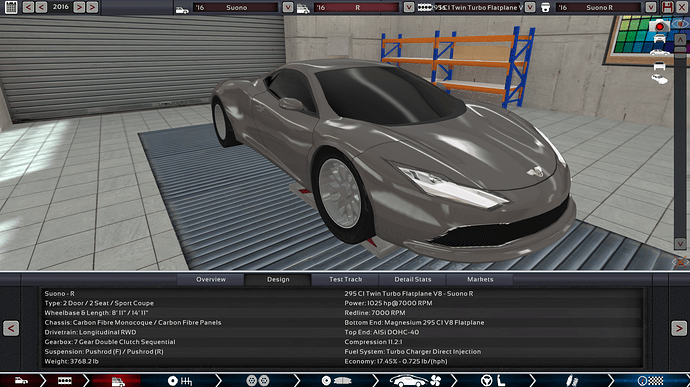Select the angled car view icon
This screenshot has height=387, width=690.
[659, 80]
